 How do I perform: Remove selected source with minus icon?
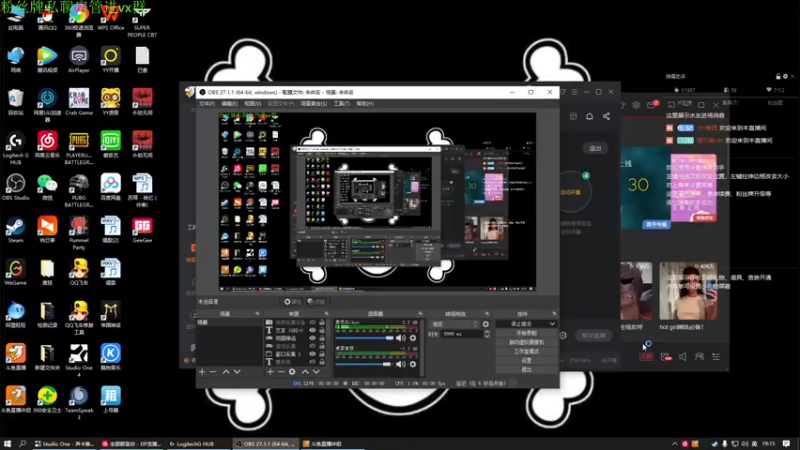pos(281,372)
